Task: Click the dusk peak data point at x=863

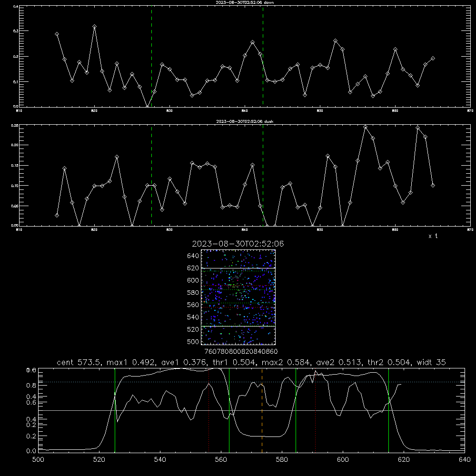Action: [418, 128]
